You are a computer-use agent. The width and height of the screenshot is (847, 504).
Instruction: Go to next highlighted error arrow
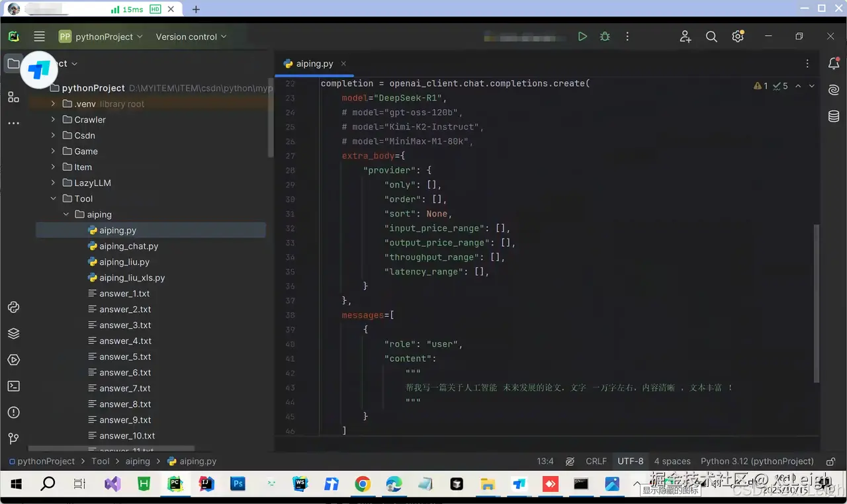(812, 86)
